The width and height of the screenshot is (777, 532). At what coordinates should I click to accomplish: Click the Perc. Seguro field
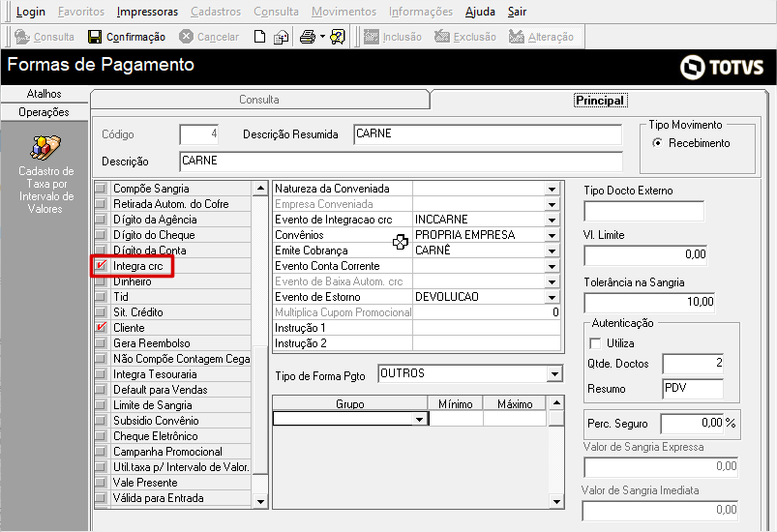pos(692,424)
